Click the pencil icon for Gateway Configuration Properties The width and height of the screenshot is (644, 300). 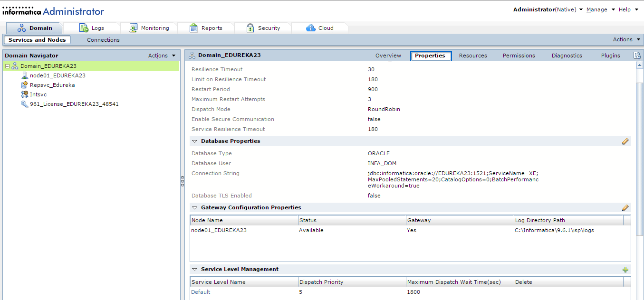point(625,207)
